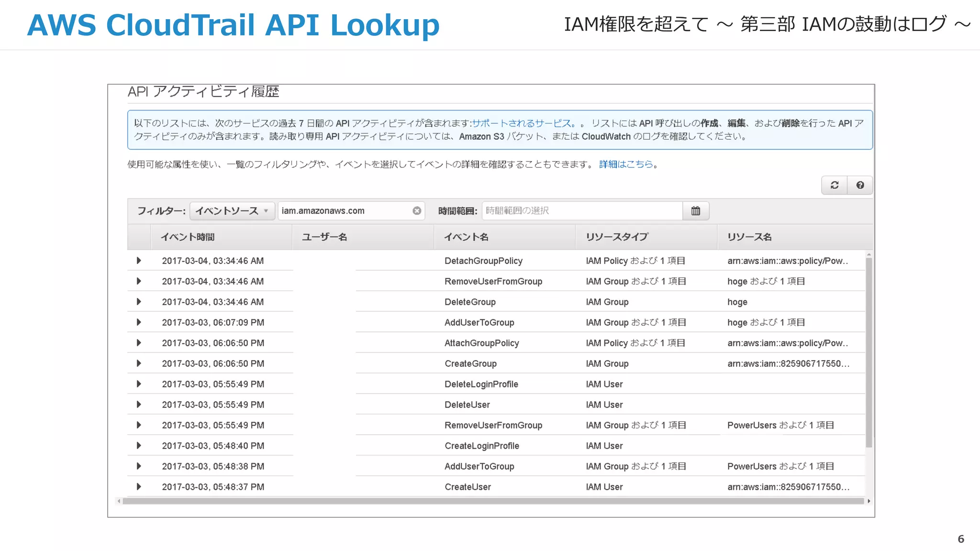The width and height of the screenshot is (980, 551).
Task: Click the リソースタイプ column header
Action: click(x=646, y=237)
